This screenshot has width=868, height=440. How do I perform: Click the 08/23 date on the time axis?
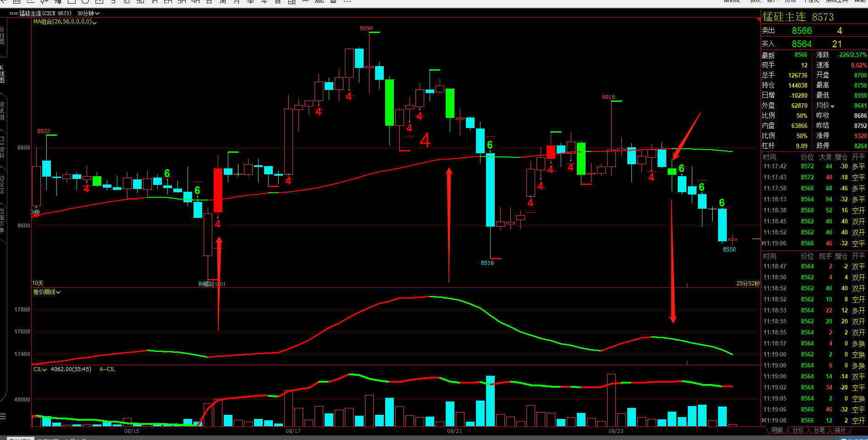pos(616,431)
